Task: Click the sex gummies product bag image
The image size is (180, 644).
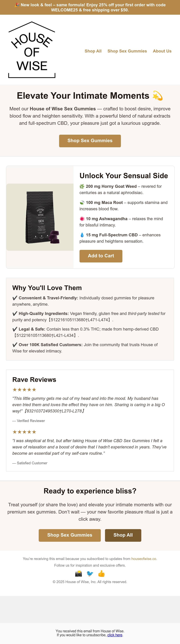Action: click(x=40, y=217)
